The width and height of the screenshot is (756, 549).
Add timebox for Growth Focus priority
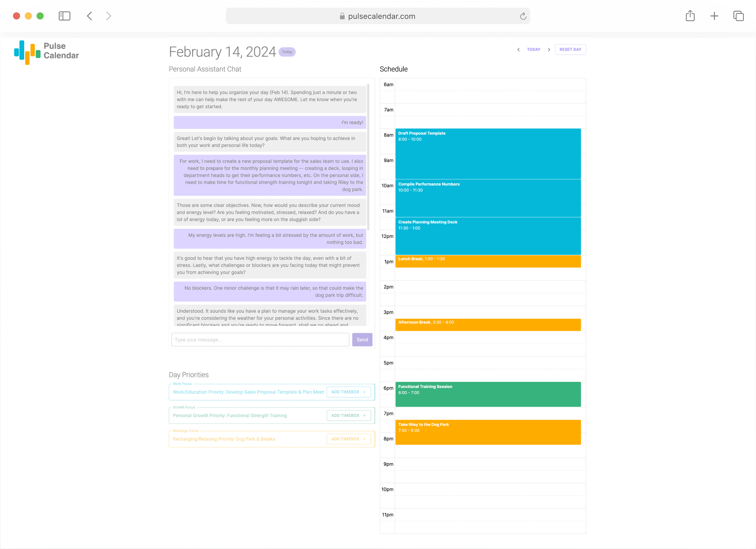point(348,415)
